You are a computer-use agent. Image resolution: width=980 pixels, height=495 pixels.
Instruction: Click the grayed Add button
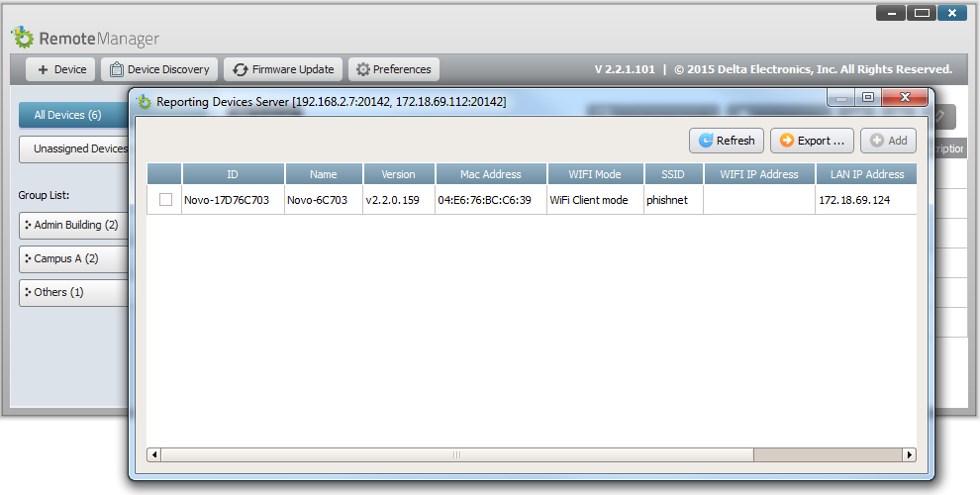[888, 141]
